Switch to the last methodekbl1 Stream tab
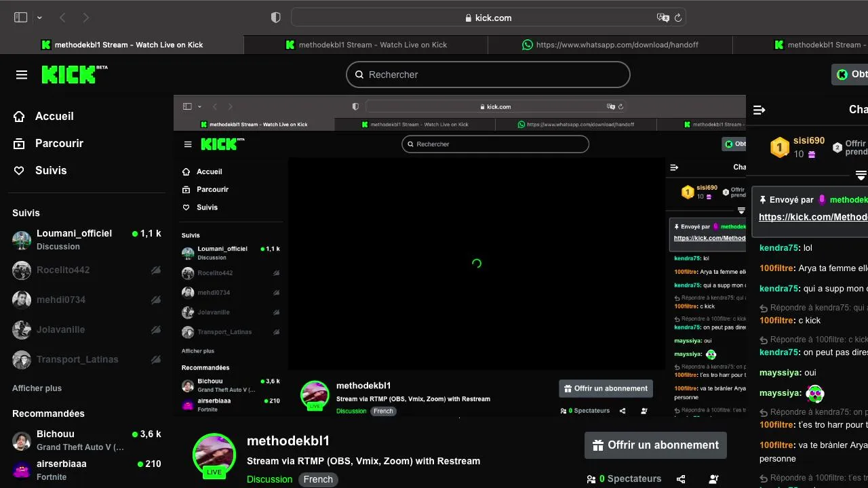 [800, 45]
